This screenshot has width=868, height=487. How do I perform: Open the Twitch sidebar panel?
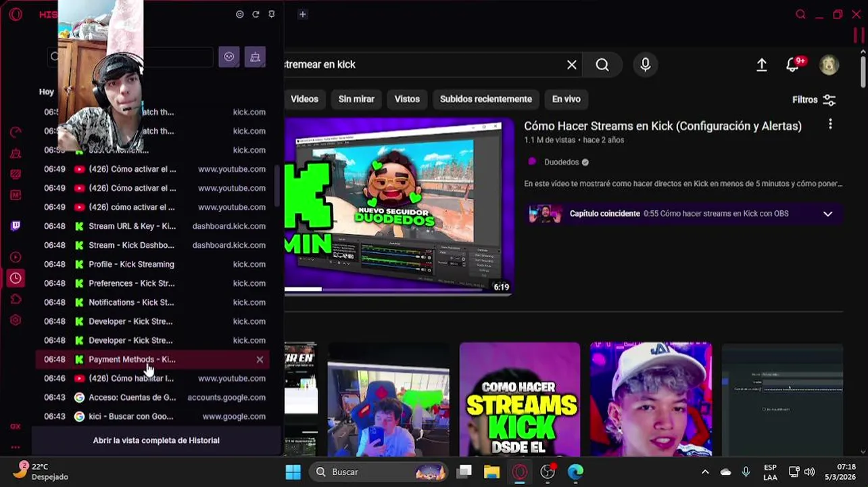[16, 226]
